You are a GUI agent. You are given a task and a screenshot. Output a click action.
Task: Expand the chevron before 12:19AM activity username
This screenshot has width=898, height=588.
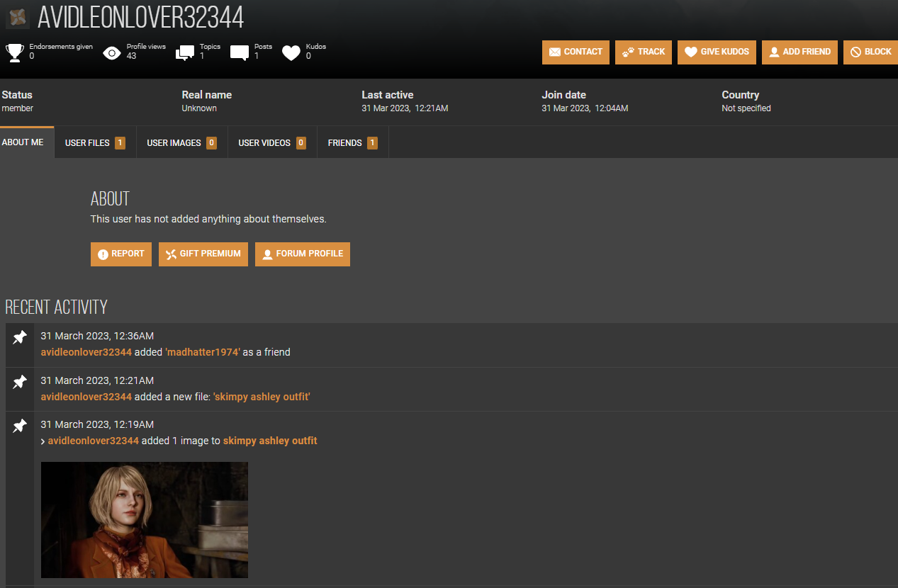click(x=43, y=441)
